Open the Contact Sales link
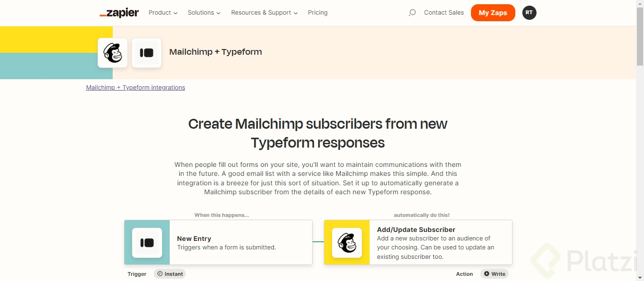644x281 pixels. point(444,13)
